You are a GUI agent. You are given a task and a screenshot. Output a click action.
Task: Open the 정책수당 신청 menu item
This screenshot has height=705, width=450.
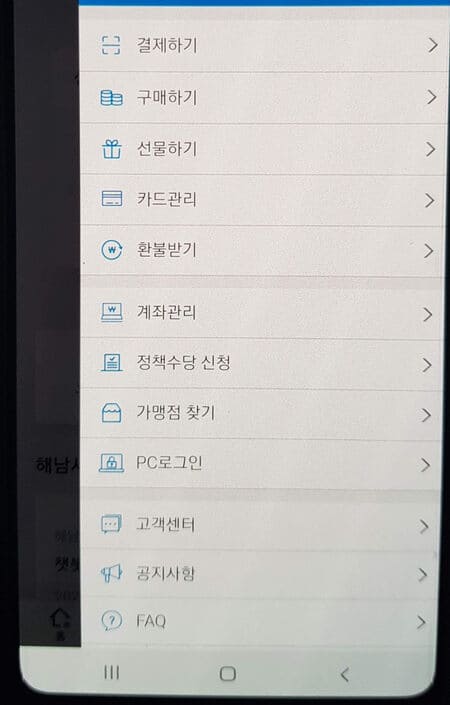260,364
